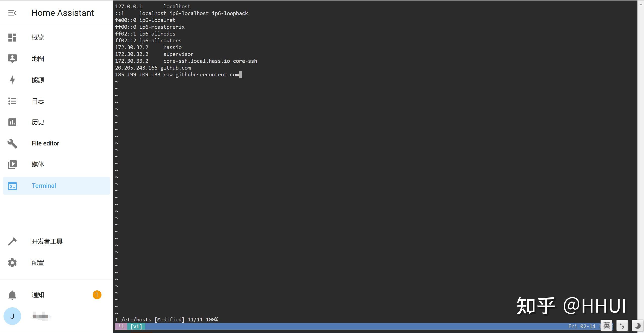Toggle the moon mode icon in IME bar
The height and width of the screenshot is (333, 644).
(x=637, y=326)
